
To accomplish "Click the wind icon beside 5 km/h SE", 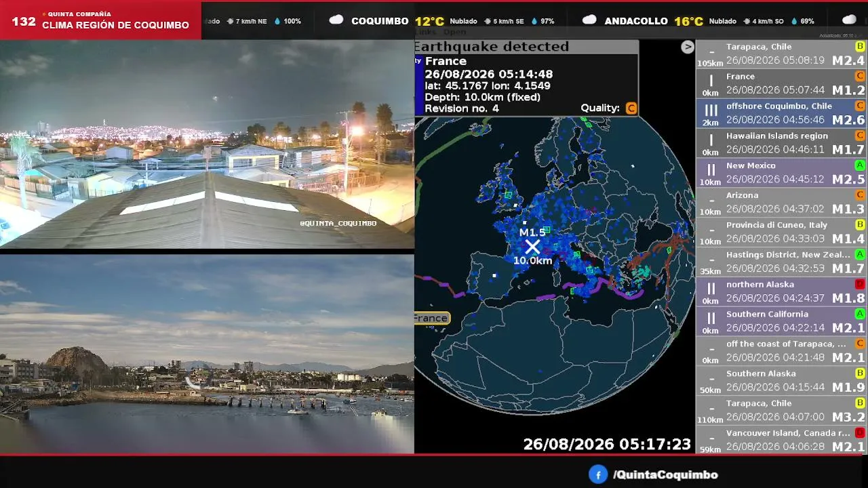I will point(488,21).
